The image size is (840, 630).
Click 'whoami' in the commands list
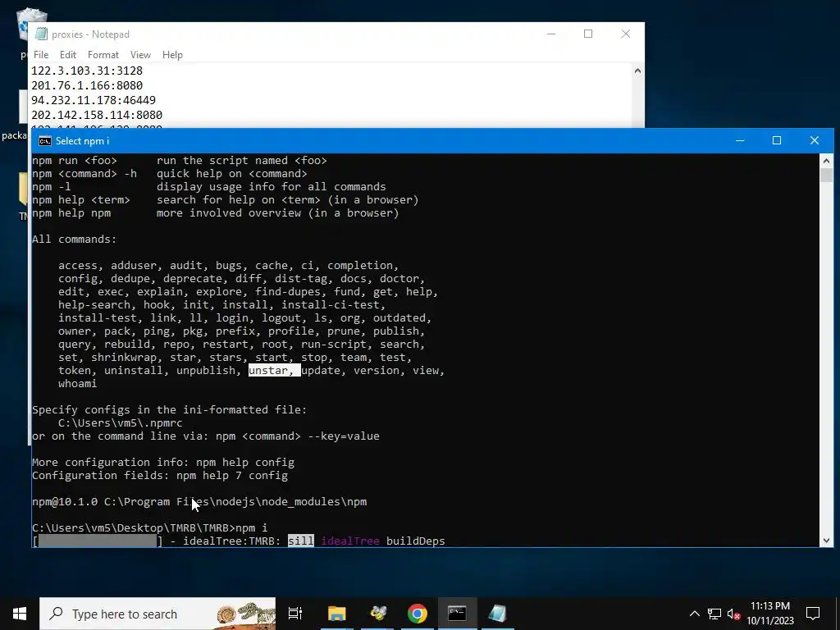tap(78, 384)
